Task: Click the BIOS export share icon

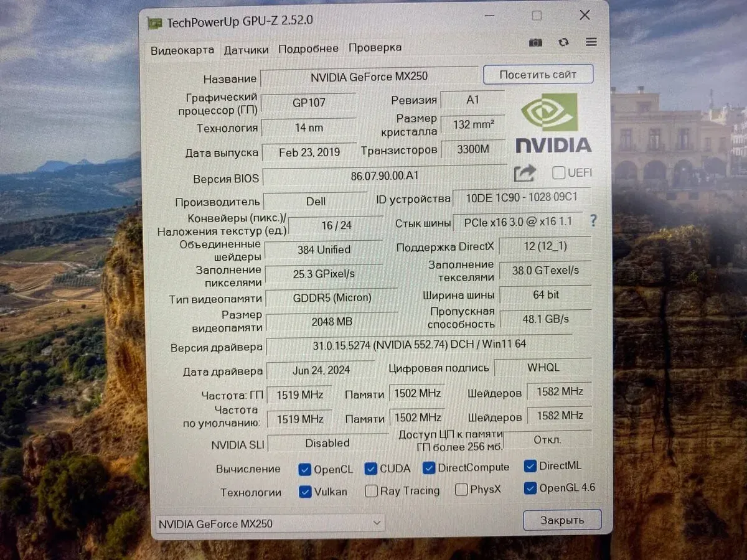Action: tap(525, 173)
